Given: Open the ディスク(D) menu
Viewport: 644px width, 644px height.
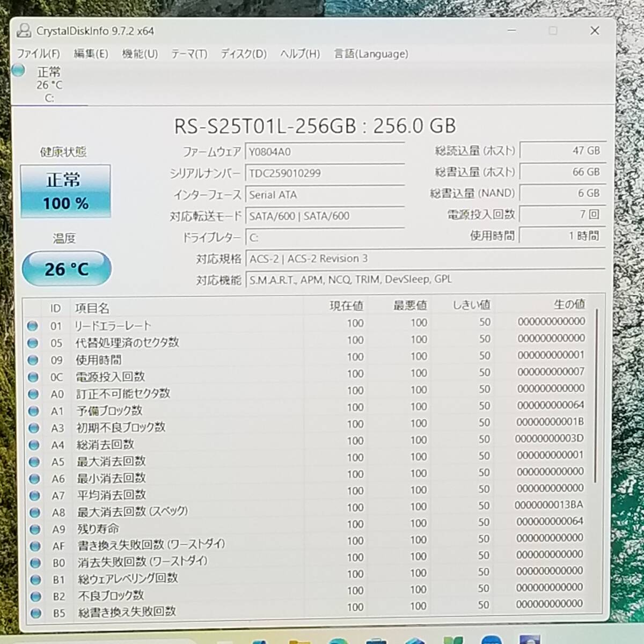Looking at the screenshot, I should point(244,54).
